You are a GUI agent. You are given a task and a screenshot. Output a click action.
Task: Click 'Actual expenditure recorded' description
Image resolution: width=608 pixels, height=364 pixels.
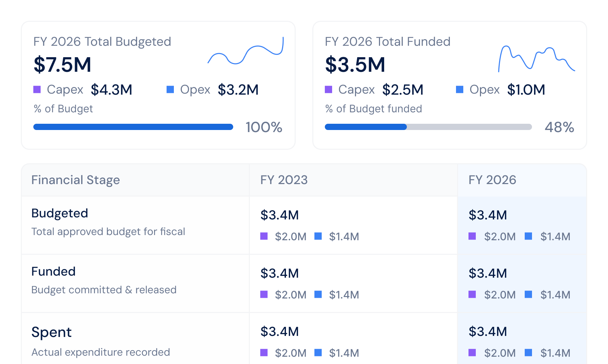click(101, 352)
